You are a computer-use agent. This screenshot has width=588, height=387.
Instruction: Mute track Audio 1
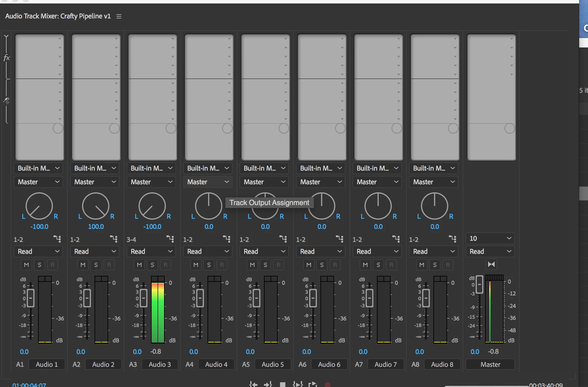tap(26, 265)
